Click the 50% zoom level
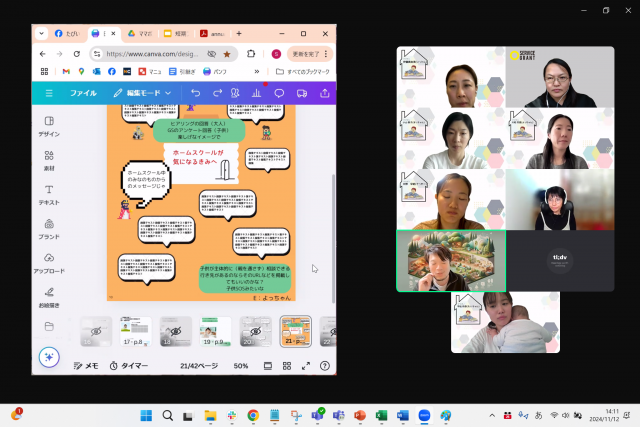640x427 pixels. 241,366
